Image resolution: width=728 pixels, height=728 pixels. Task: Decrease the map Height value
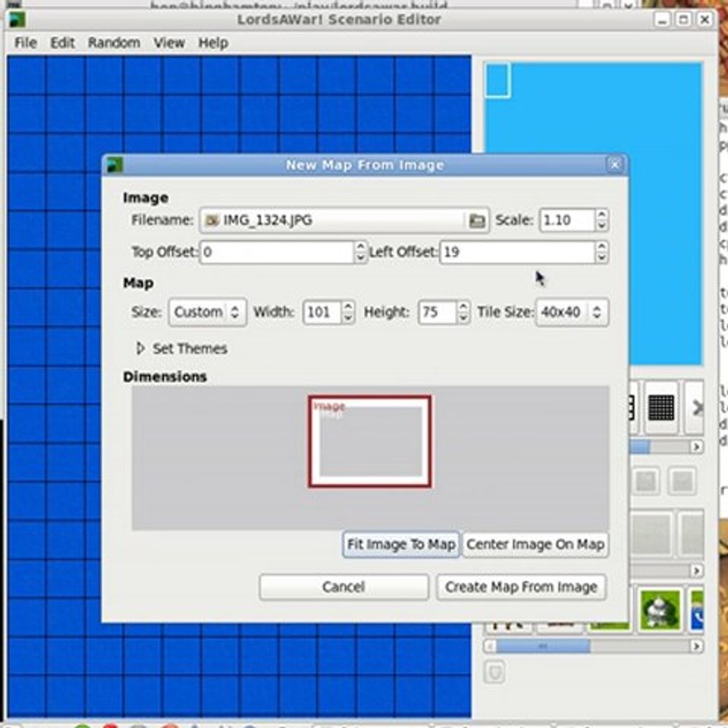click(463, 317)
